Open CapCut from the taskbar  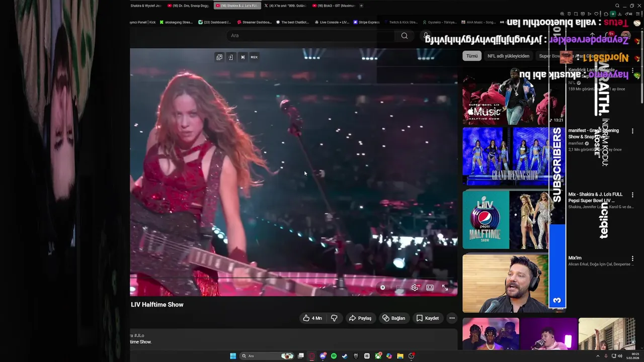click(367, 356)
